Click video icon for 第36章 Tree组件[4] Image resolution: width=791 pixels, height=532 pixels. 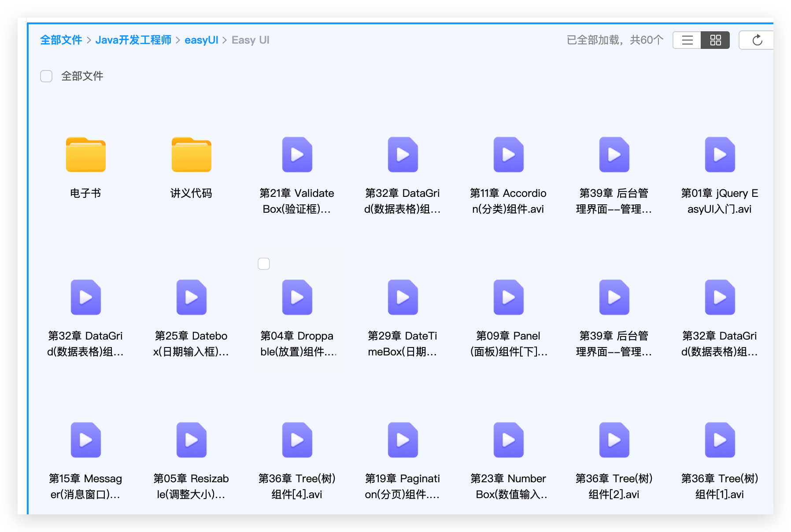(x=297, y=440)
